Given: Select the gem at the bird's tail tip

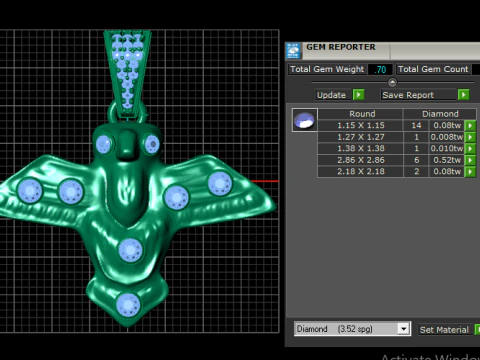Looking at the screenshot, I should coord(128,305).
